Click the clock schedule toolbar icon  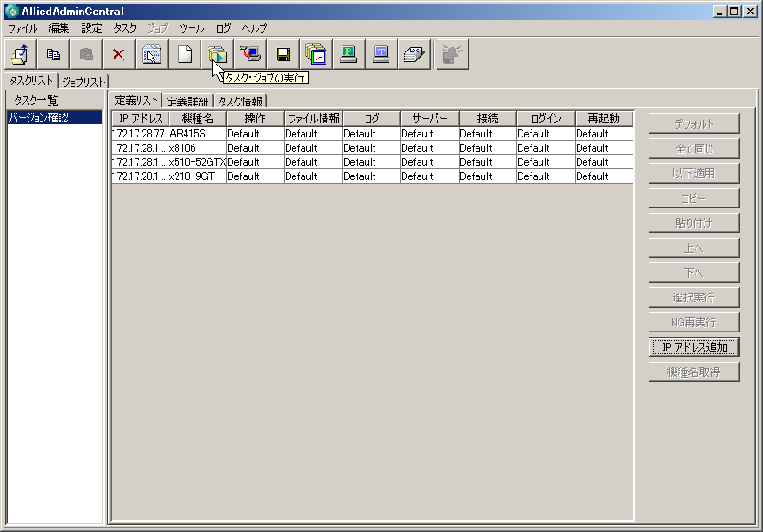[316, 54]
